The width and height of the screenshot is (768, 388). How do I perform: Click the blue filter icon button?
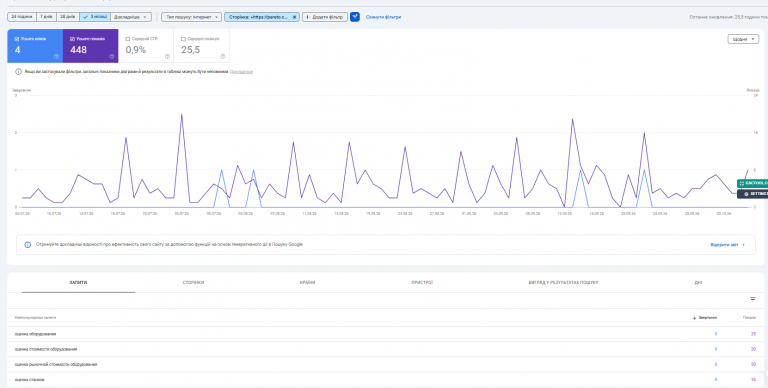[355, 17]
